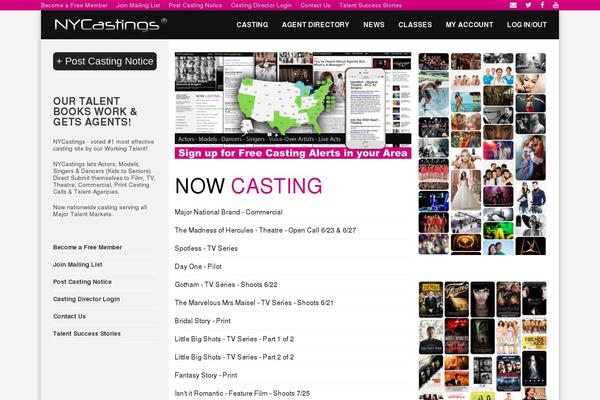Open The Madness of Hercules theatre listing

[x=265, y=230]
